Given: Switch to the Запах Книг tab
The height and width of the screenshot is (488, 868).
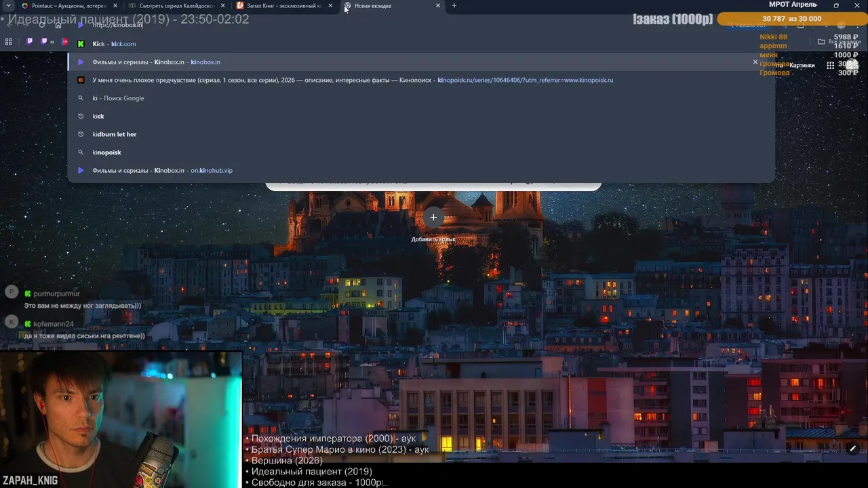Looking at the screenshot, I should [x=283, y=5].
